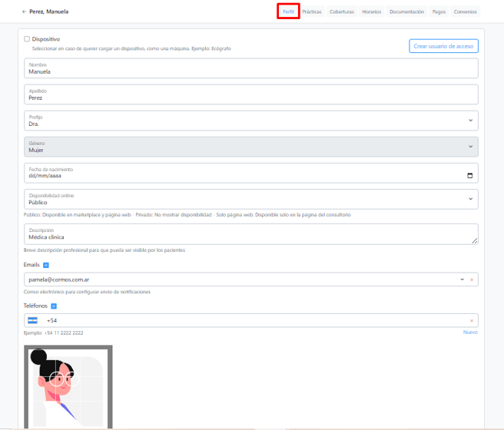This screenshot has height=430, width=504.
Task: Focus the Nombre field with Manuela
Action: tap(251, 68)
